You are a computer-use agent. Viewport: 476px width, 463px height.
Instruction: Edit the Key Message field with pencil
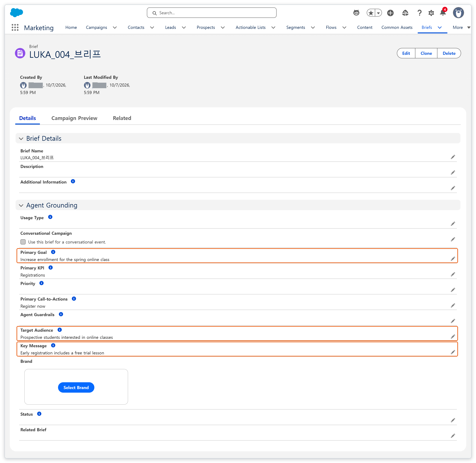point(453,352)
